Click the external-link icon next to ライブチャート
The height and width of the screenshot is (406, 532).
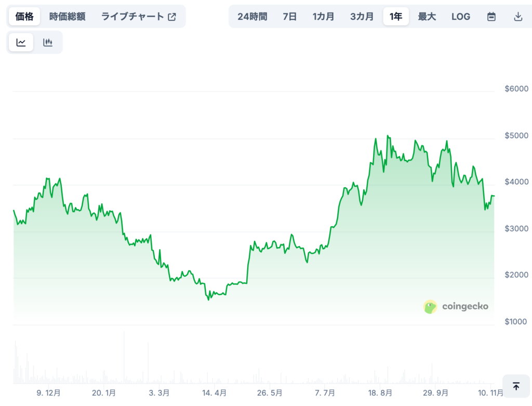[x=172, y=16]
